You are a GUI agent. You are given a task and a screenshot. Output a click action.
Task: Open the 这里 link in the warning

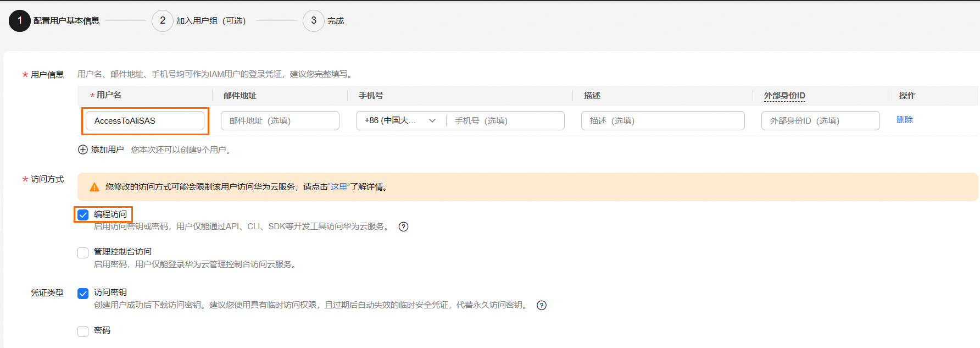tap(339, 187)
